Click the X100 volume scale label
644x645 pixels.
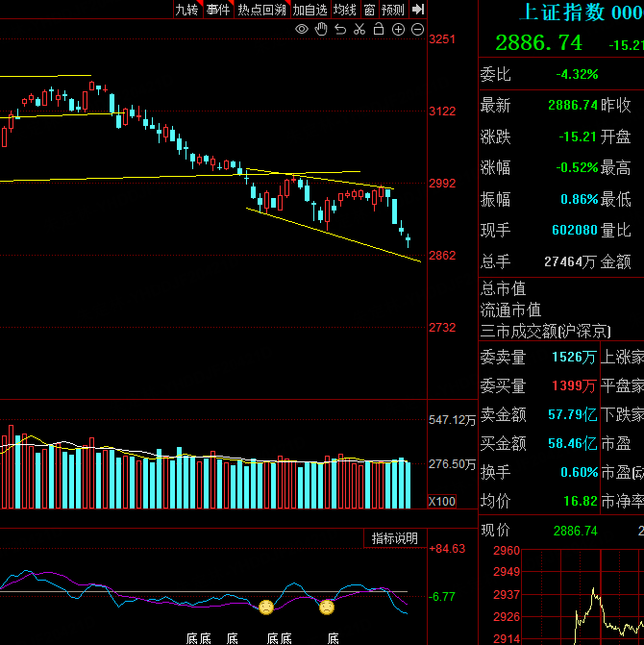pos(442,502)
